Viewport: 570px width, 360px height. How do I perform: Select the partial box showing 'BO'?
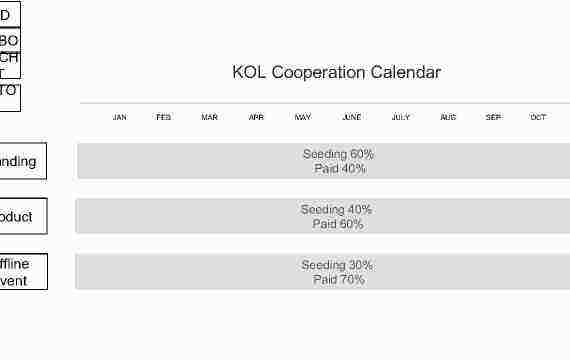click(x=10, y=40)
